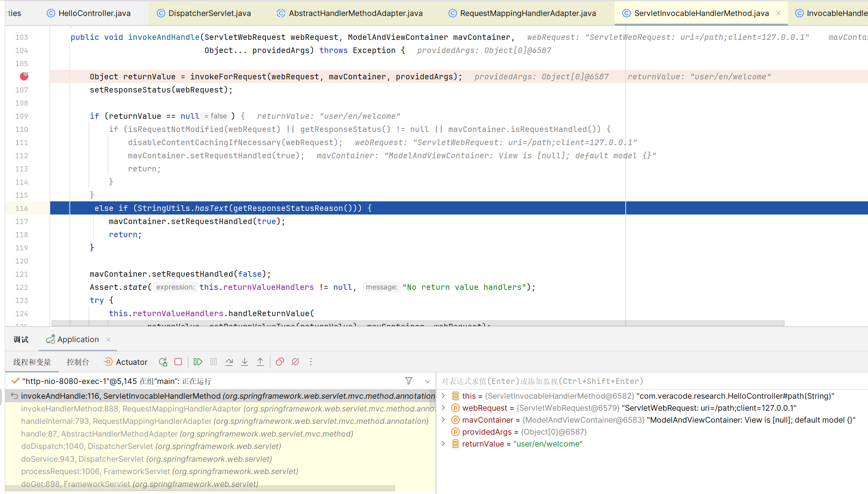The width and height of the screenshot is (868, 494).
Task: Expand the returnValue variable node
Action: (443, 444)
